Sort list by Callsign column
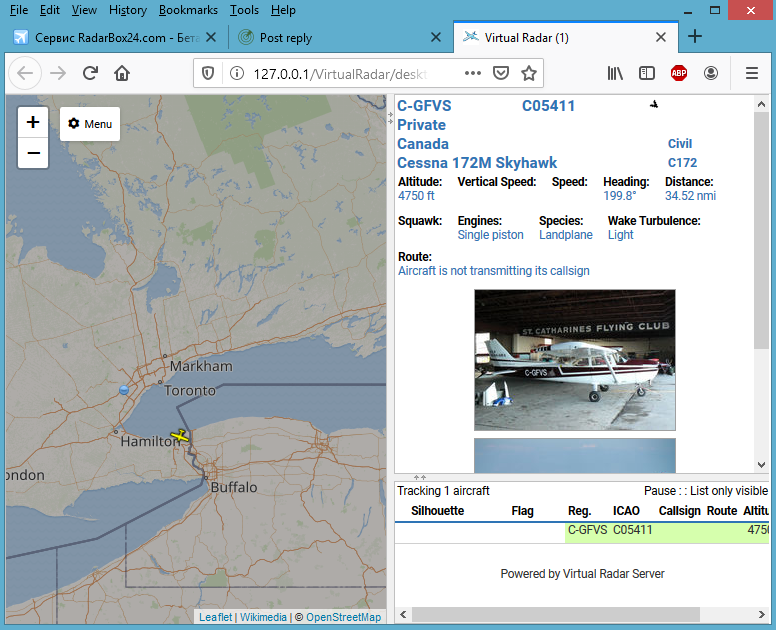Viewport: 776px width, 630px height. point(679,511)
